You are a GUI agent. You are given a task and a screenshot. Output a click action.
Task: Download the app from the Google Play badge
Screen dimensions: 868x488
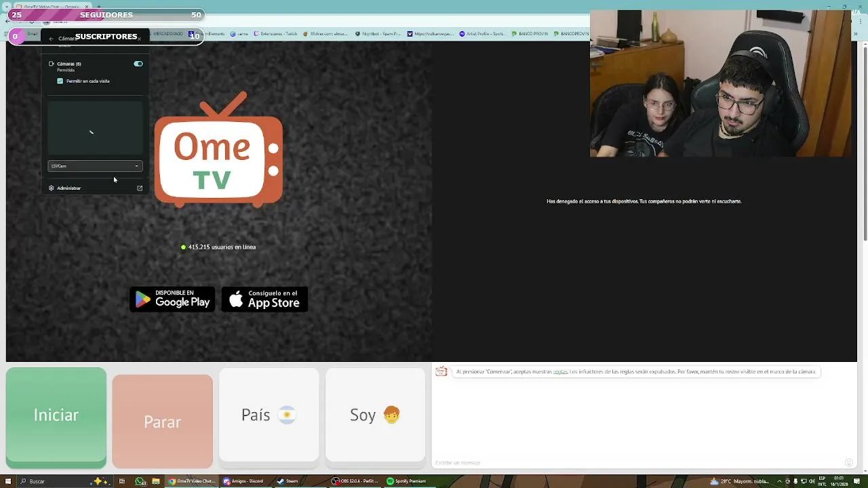click(x=172, y=299)
